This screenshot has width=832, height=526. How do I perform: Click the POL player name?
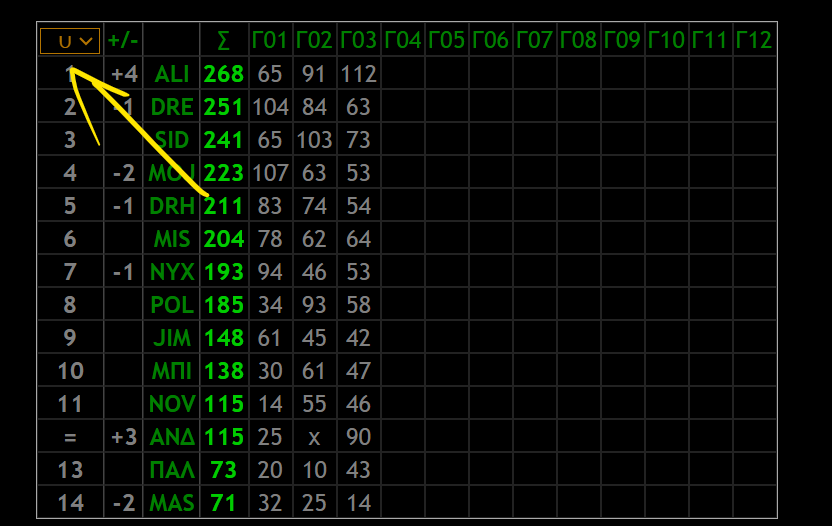click(172, 305)
